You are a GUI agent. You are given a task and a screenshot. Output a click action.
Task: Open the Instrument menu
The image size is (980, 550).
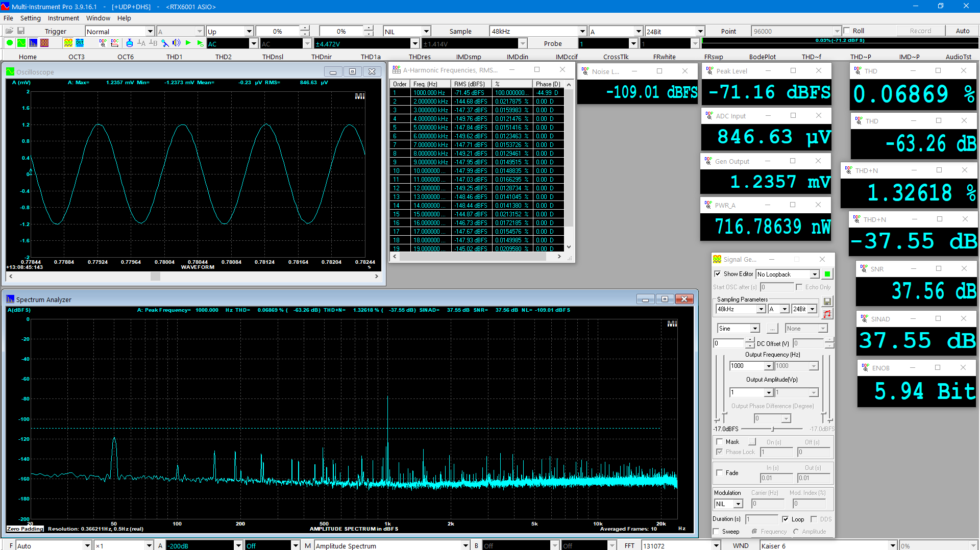63,18
